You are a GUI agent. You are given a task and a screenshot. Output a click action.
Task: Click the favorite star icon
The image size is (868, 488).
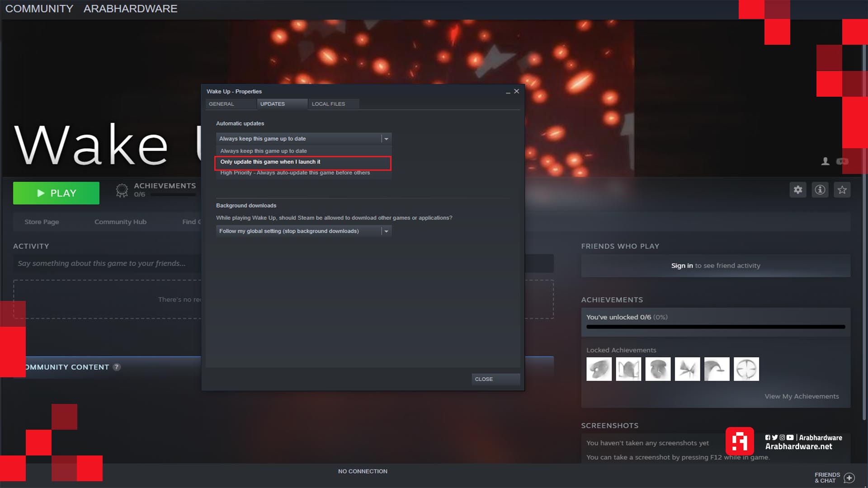click(x=842, y=190)
